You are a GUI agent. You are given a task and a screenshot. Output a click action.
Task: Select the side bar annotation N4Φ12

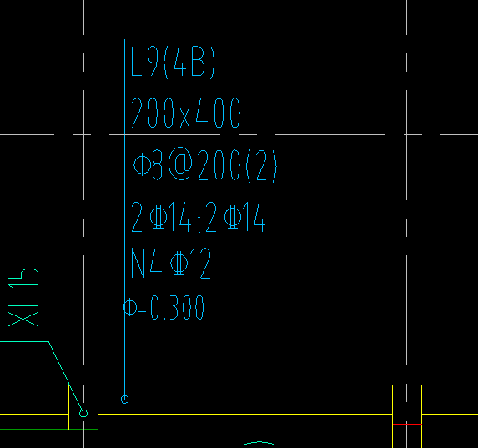[x=171, y=263]
